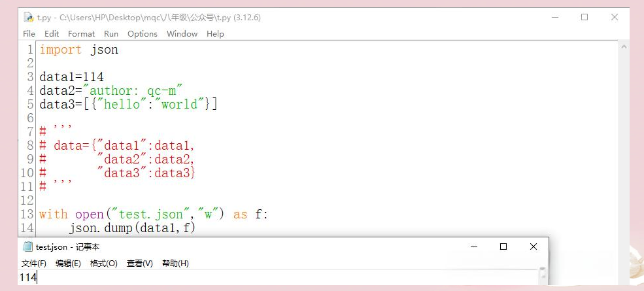Open Notepad 格式(O) menu

(103, 263)
